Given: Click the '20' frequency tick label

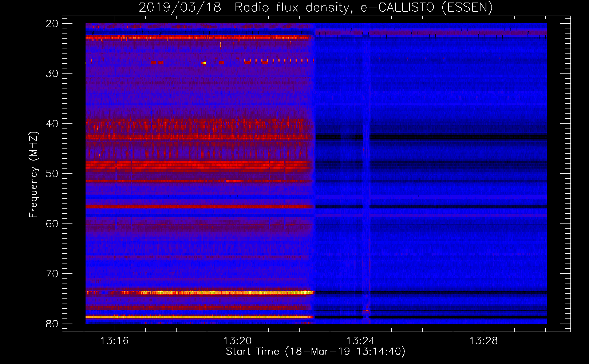Looking at the screenshot, I should pyautogui.click(x=52, y=24).
